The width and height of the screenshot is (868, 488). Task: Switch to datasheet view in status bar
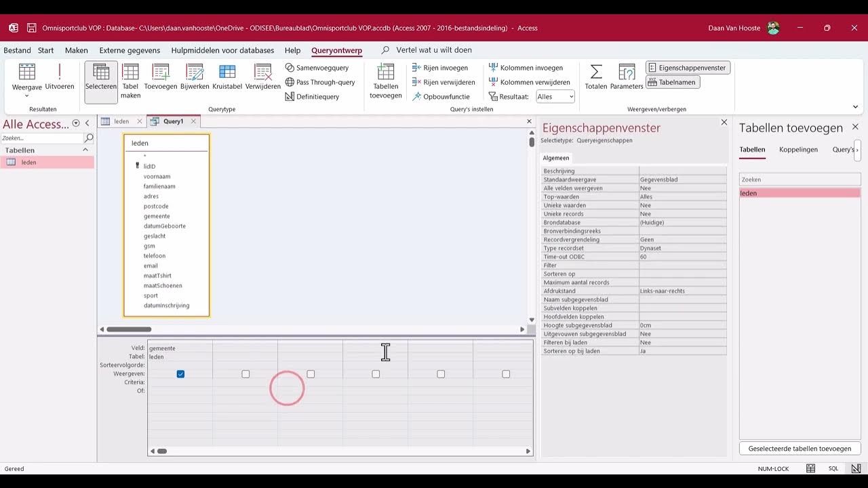(810, 468)
